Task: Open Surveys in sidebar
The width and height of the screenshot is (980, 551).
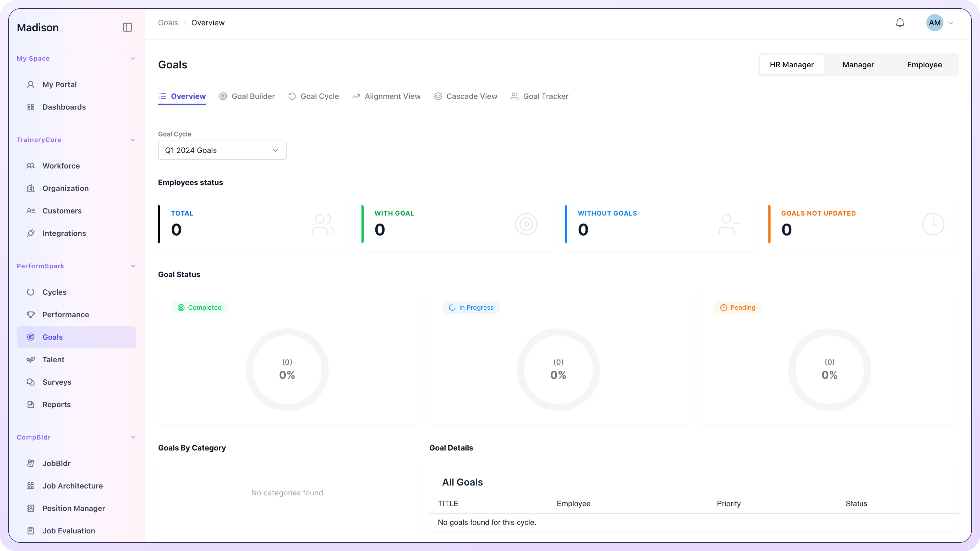Action: (x=57, y=382)
